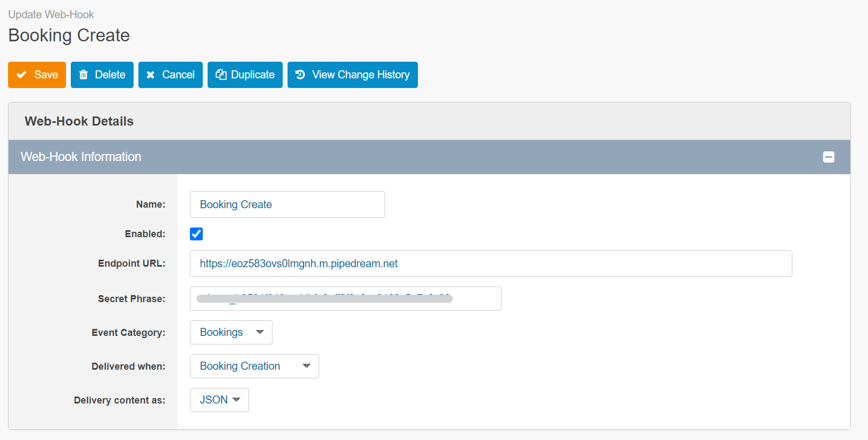Click into the Name text field
Screen dimensions: 868x440
tap(287, 204)
